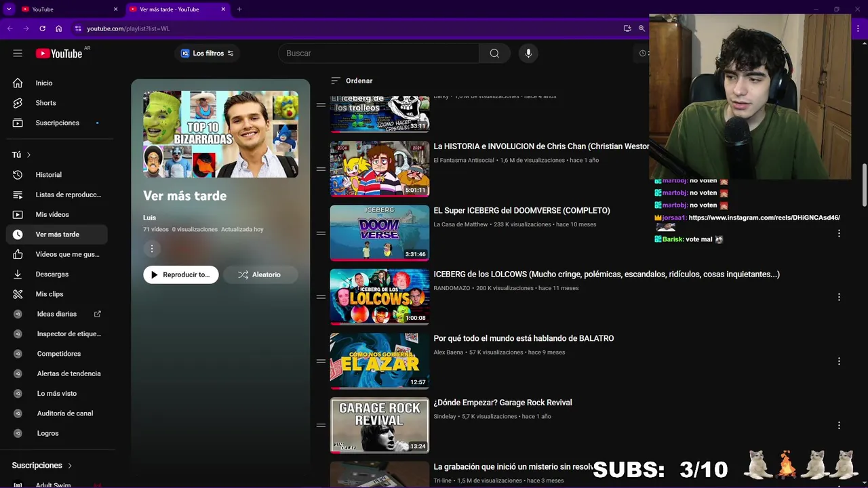
Task: Open TOP 10 BIZARRADAS playlist cover
Action: pos(220,134)
